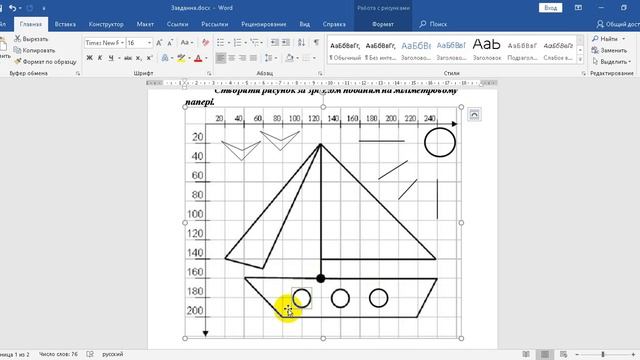Open layout options button beside the picture

474,115
